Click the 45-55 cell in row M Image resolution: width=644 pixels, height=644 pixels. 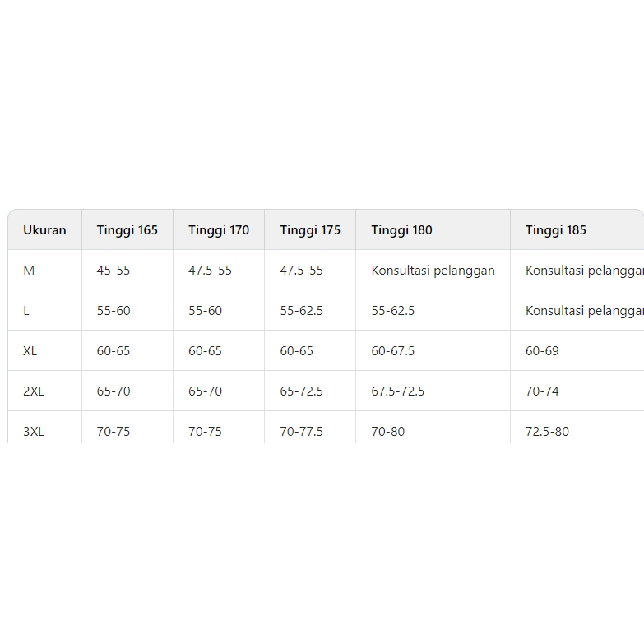click(x=114, y=271)
